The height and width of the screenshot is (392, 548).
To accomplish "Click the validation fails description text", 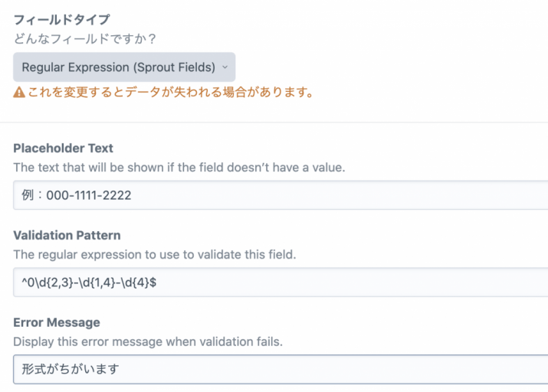I will click(x=149, y=341).
